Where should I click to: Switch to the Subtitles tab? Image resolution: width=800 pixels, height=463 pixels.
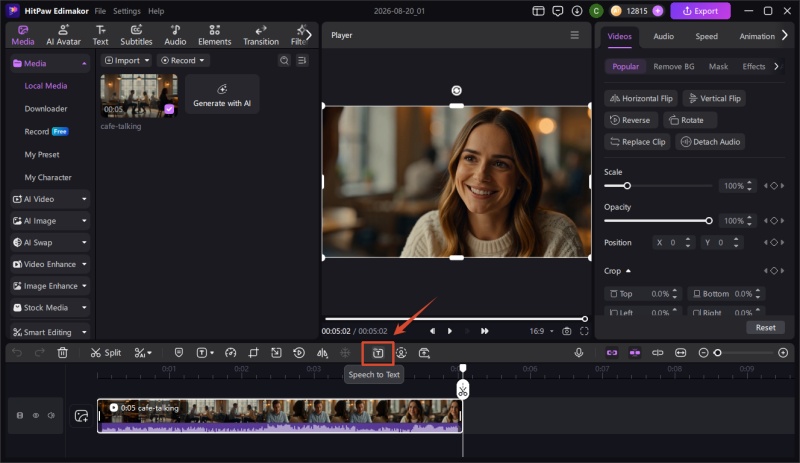coord(136,35)
